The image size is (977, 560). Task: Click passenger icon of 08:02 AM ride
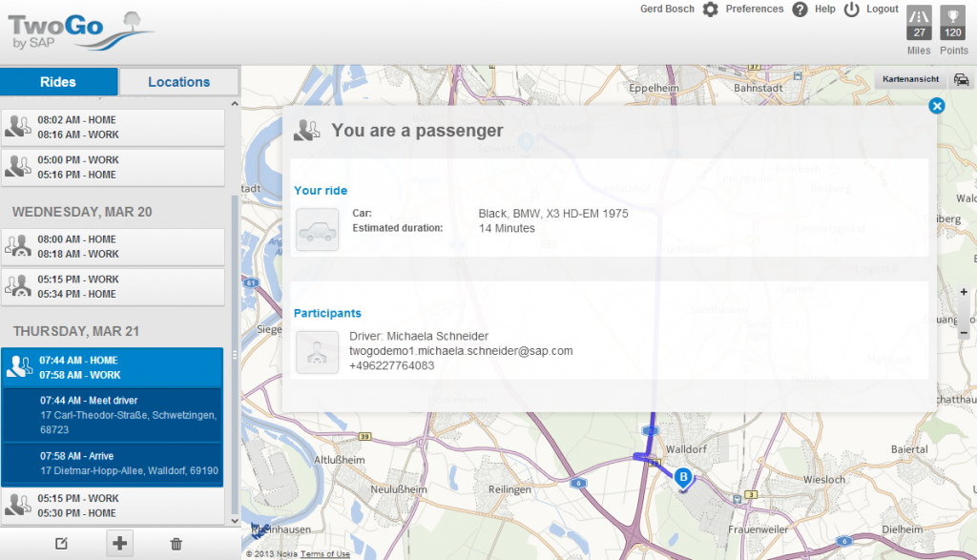coord(18,127)
